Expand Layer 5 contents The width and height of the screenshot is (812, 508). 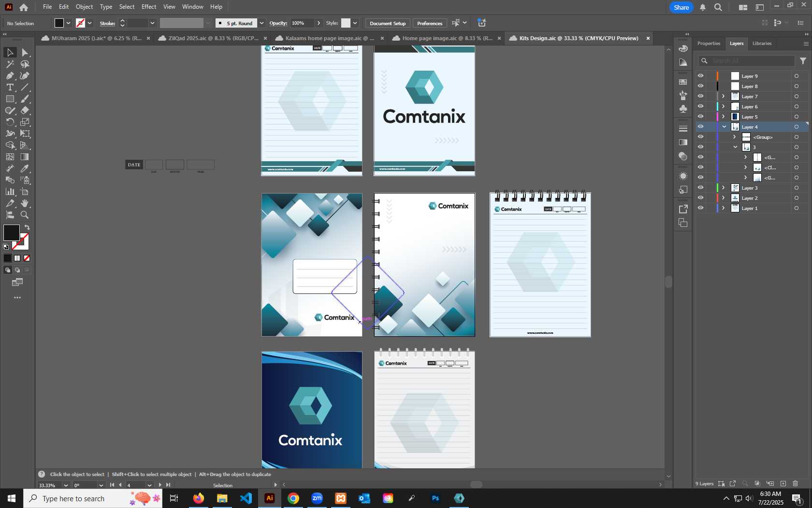(x=724, y=117)
